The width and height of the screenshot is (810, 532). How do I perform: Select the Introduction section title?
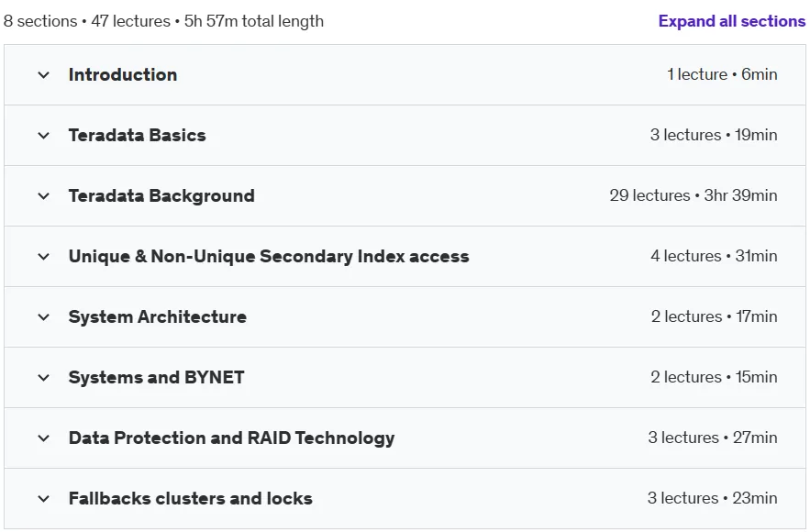pos(123,75)
